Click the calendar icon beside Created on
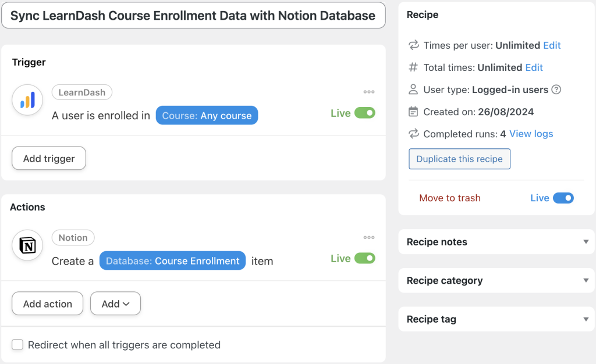This screenshot has height=364, width=596. 414,112
